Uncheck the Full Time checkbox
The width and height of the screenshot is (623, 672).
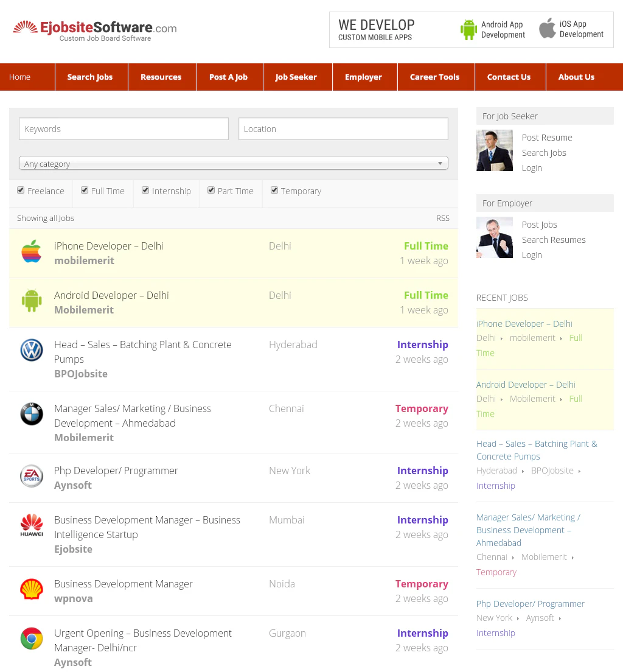[x=85, y=191]
